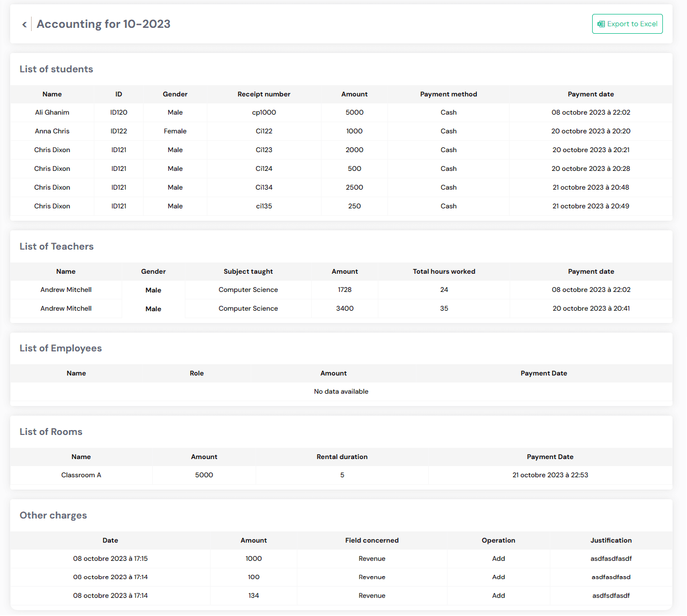Click total hours worked value 35
The image size is (687, 616).
click(444, 309)
